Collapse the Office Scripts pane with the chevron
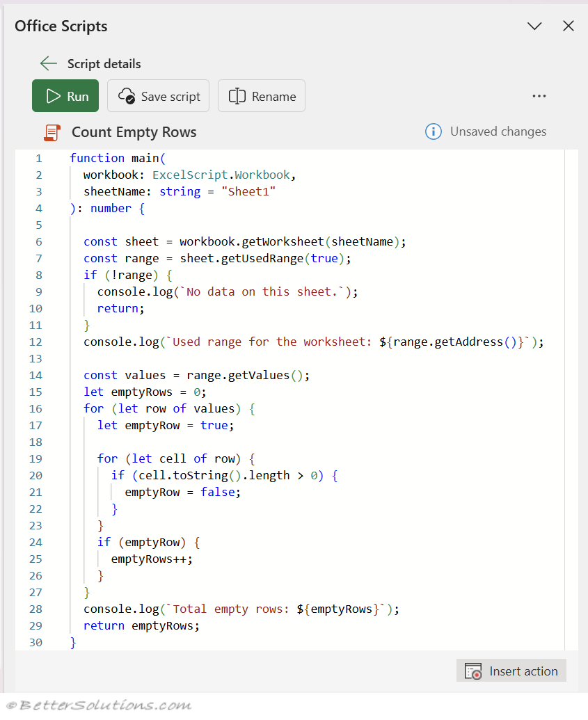The image size is (588, 720). [534, 26]
